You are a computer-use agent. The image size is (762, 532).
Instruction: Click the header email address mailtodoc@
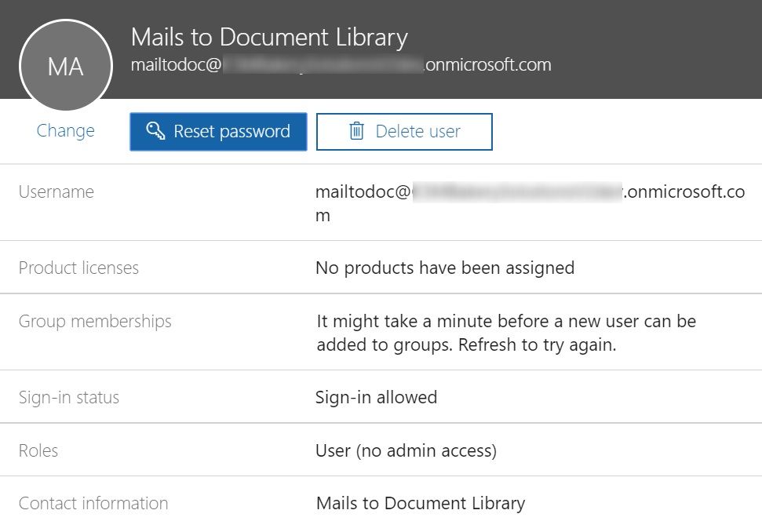coord(341,64)
